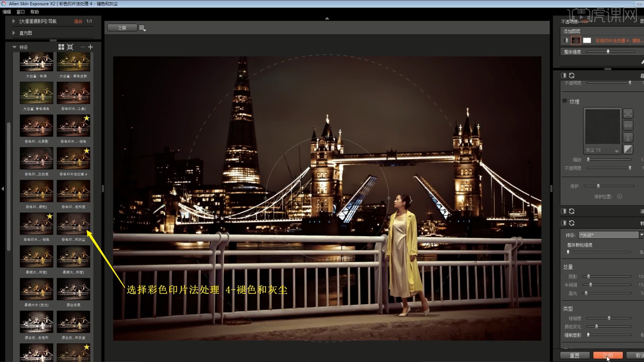
Task: Select the 彩色印片法处理 4 preset thumbnail
Action: click(x=73, y=158)
